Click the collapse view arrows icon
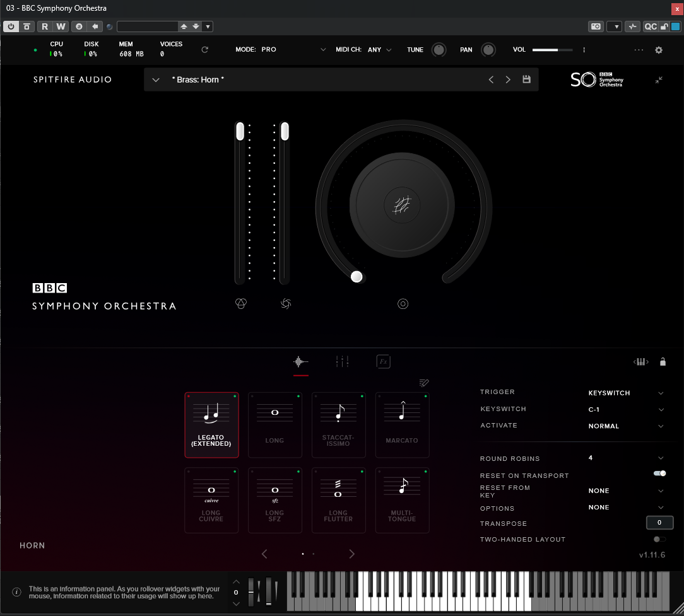Image resolution: width=684 pixels, height=616 pixels. [659, 80]
